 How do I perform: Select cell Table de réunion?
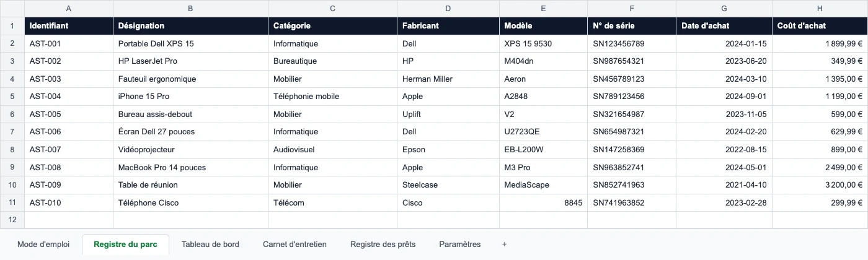click(191, 185)
